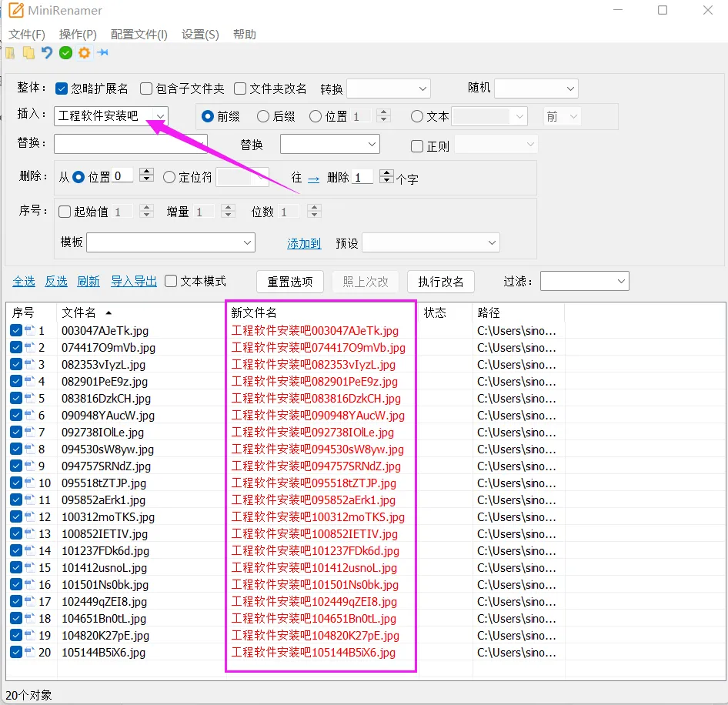The image size is (728, 705).
Task: Uncheck row 20 checkbox for 105144B5iX6.jpg
Action: pyautogui.click(x=16, y=652)
